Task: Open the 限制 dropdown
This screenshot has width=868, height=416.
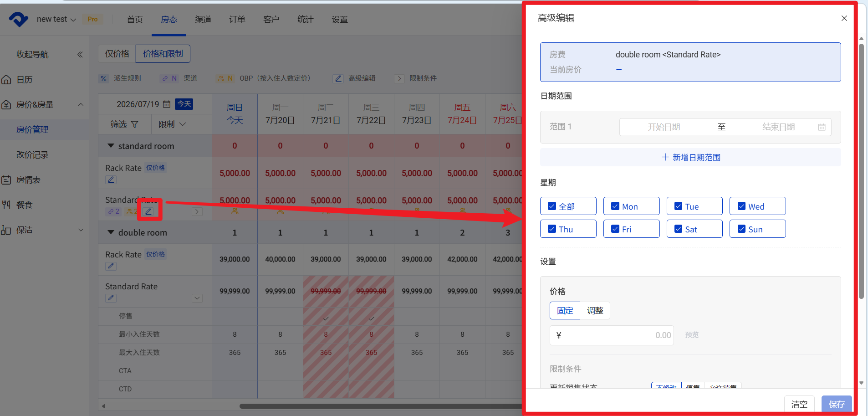Action: coord(172,124)
